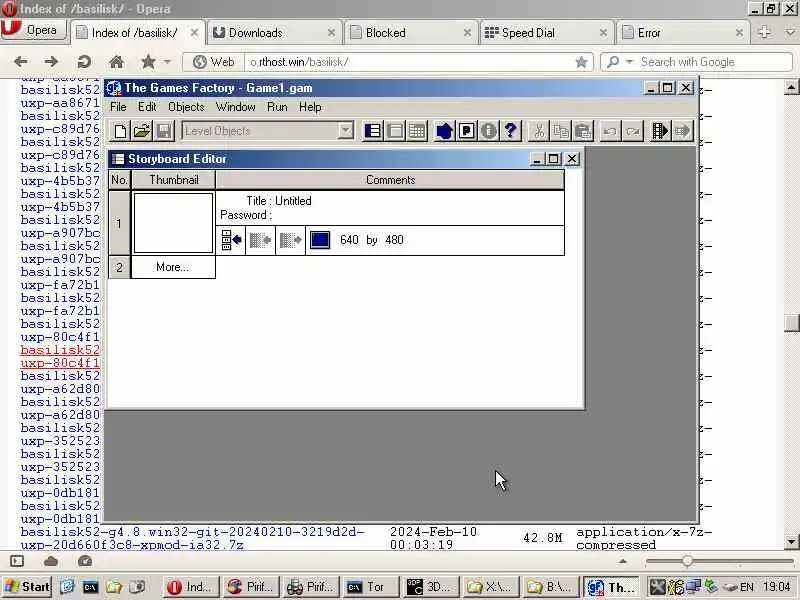Switch to the Speed Dial tab in Opera
The width and height of the screenshot is (800, 600).
point(547,33)
